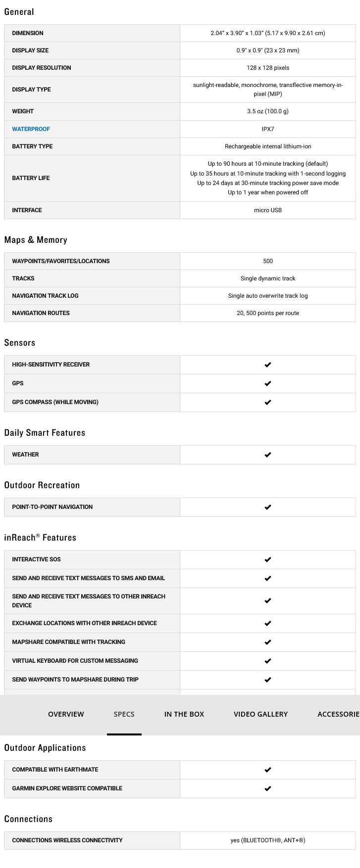
Task: Click Garmin Explore Website Compatible checkmark
Action: click(x=268, y=788)
